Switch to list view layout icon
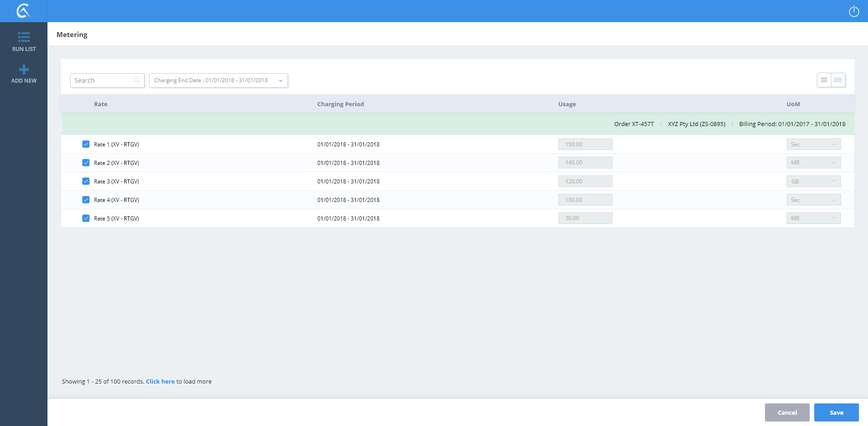The height and width of the screenshot is (426, 868). (838, 80)
